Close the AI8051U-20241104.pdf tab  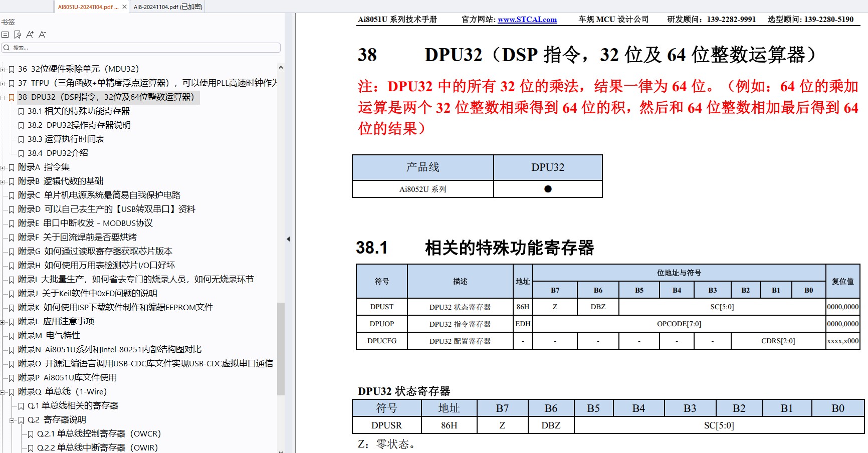coord(124,7)
